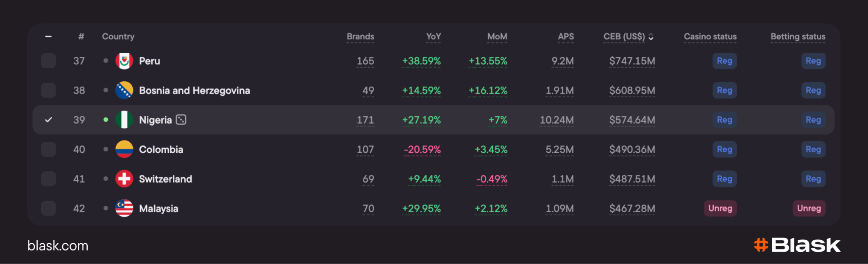The image size is (868, 264).
Task: Click the Casino status column header
Action: pos(710,37)
